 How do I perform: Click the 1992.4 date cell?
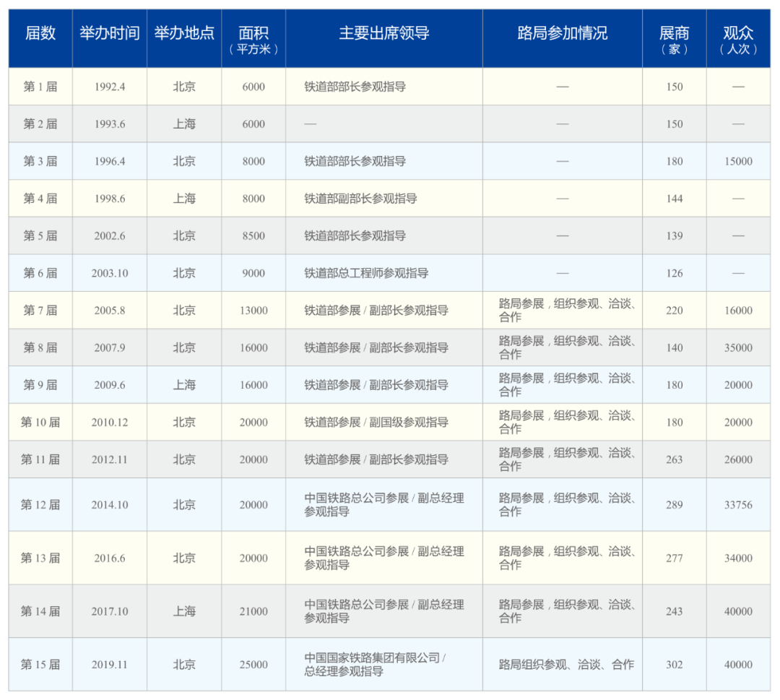point(110,86)
